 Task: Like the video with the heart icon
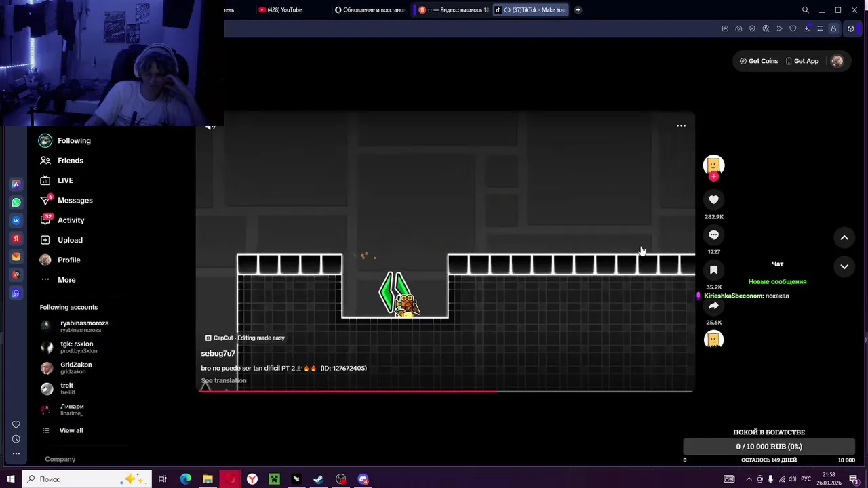point(713,199)
